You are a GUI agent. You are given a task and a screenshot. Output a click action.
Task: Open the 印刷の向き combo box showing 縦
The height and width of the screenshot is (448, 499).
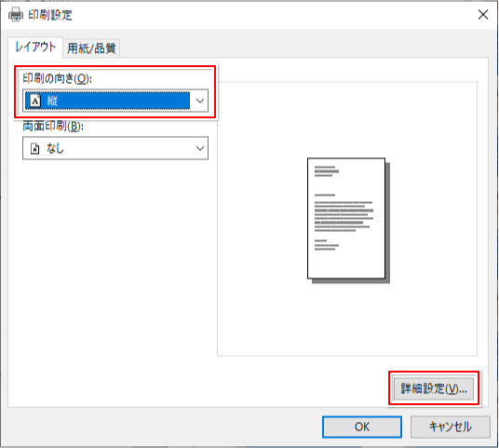coord(115,101)
